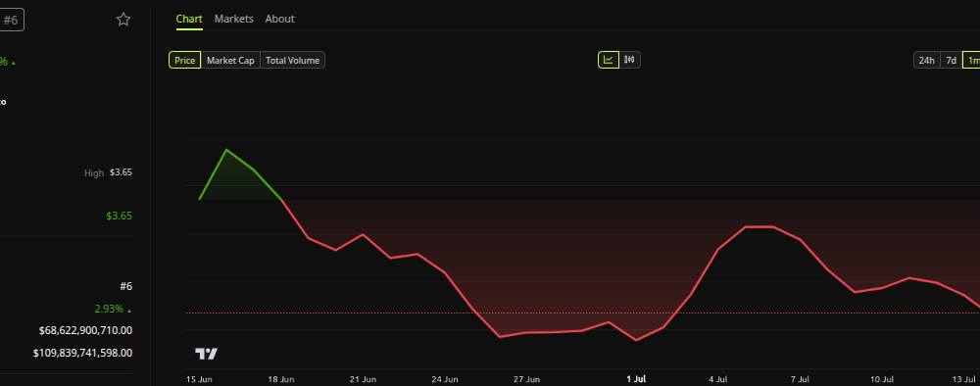Click the 15 Jun axis label

(x=199, y=379)
